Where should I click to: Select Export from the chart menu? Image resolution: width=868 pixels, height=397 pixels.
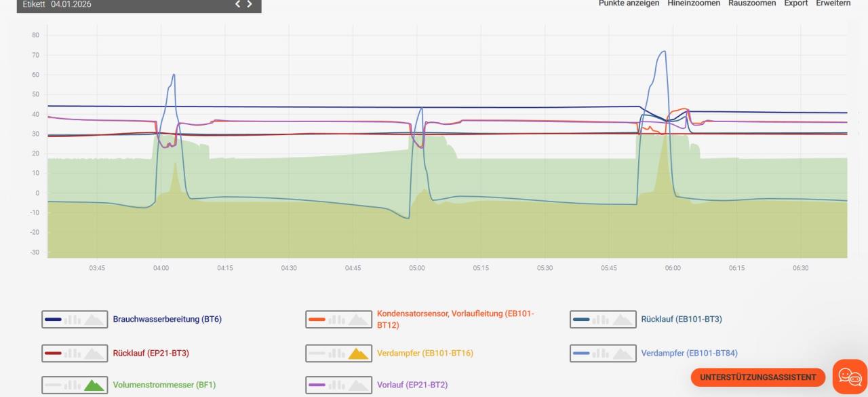(795, 3)
